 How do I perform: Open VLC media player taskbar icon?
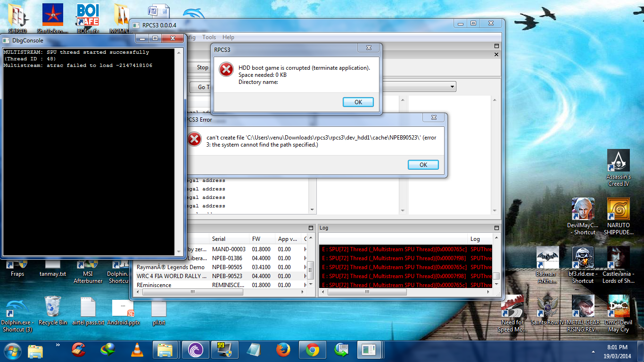[x=137, y=350]
